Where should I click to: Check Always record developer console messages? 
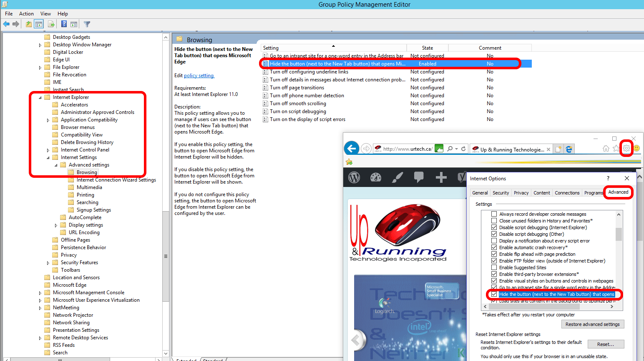tap(494, 214)
